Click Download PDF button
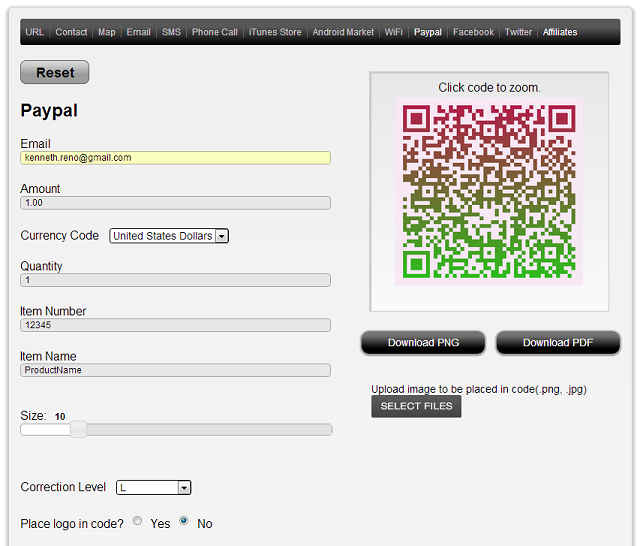The height and width of the screenshot is (546, 640). 558,342
